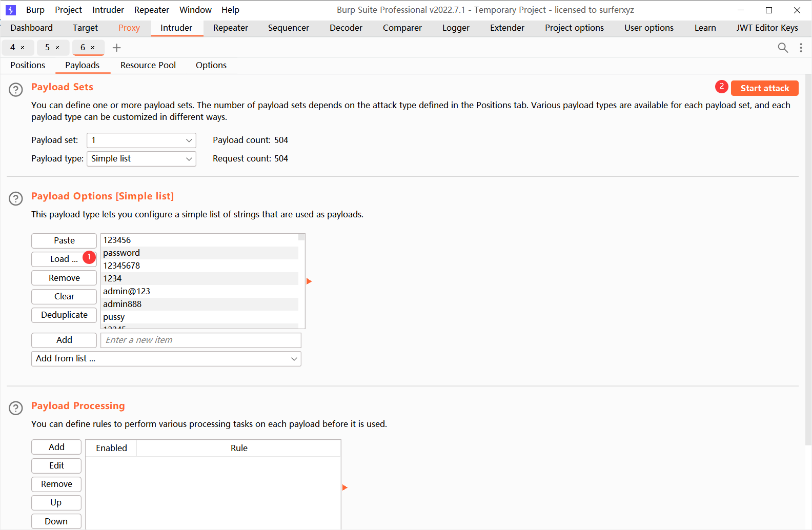The image size is (812, 530).
Task: Switch to the Target tab
Action: pos(85,28)
